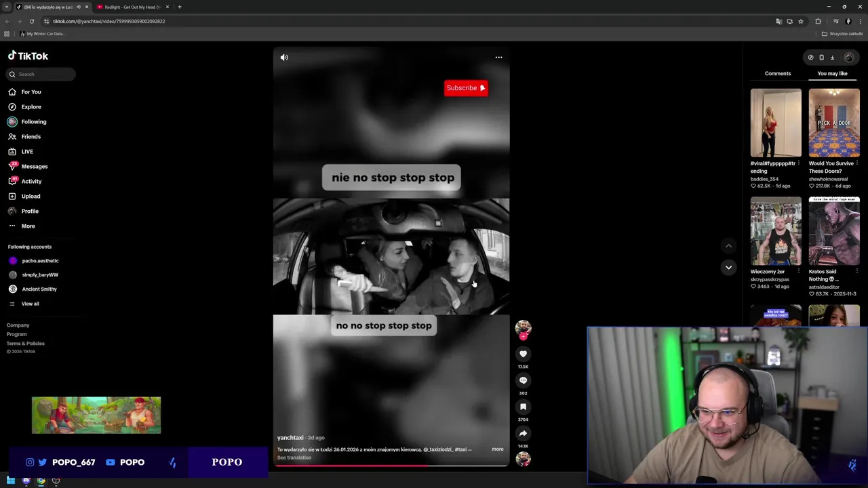Open the sound disc at the video's bottom
This screenshot has width=868, height=488.
[523, 459]
